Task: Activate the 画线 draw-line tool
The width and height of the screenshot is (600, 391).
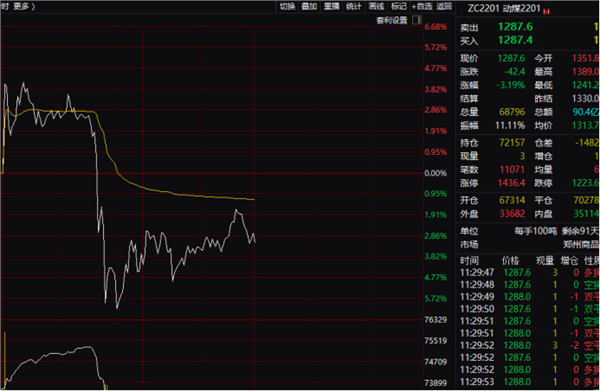Action: pyautogui.click(x=376, y=7)
